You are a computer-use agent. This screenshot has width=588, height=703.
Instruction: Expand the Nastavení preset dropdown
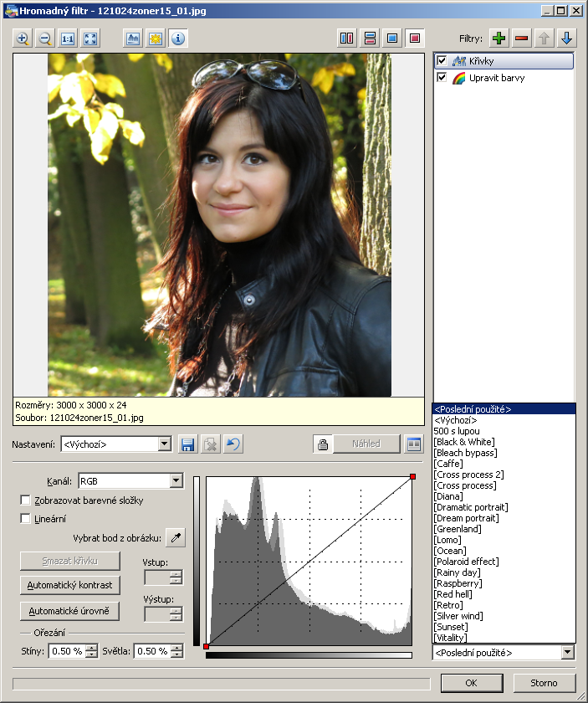click(x=164, y=444)
